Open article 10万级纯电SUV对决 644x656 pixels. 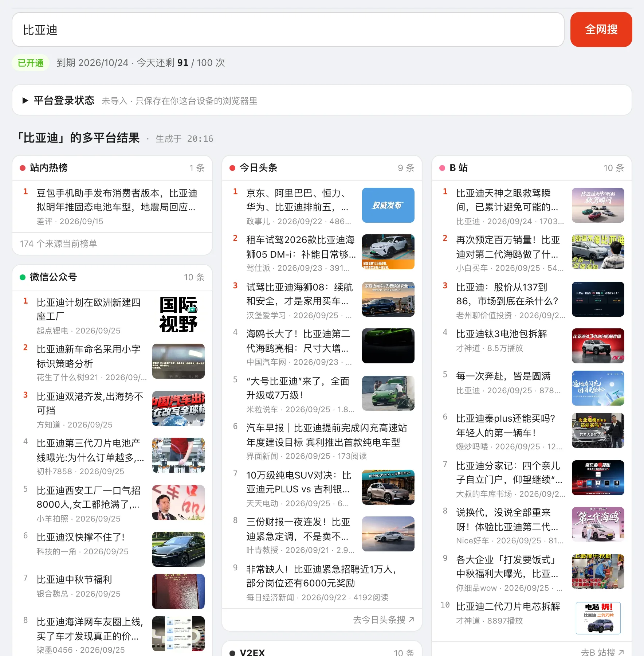click(299, 482)
